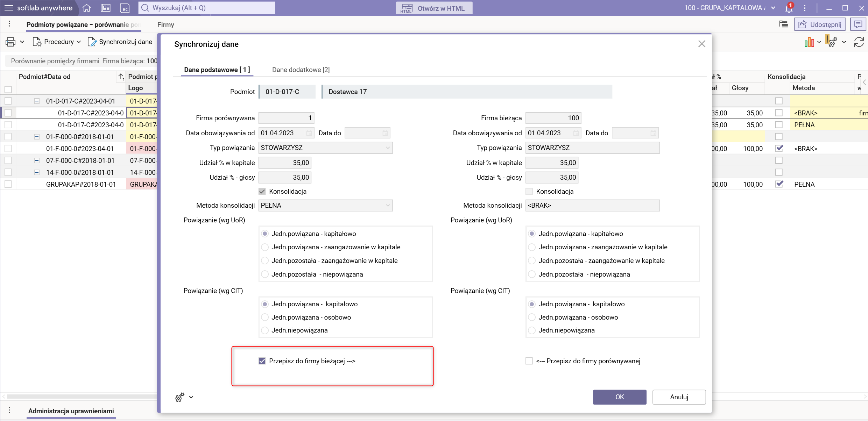The height and width of the screenshot is (421, 868).
Task: Click the OK button
Action: coord(619,397)
